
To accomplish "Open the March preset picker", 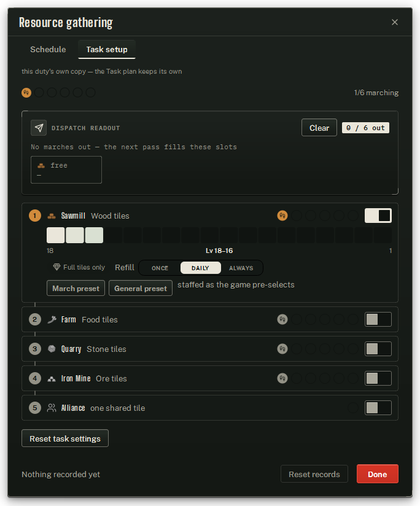I will (76, 288).
